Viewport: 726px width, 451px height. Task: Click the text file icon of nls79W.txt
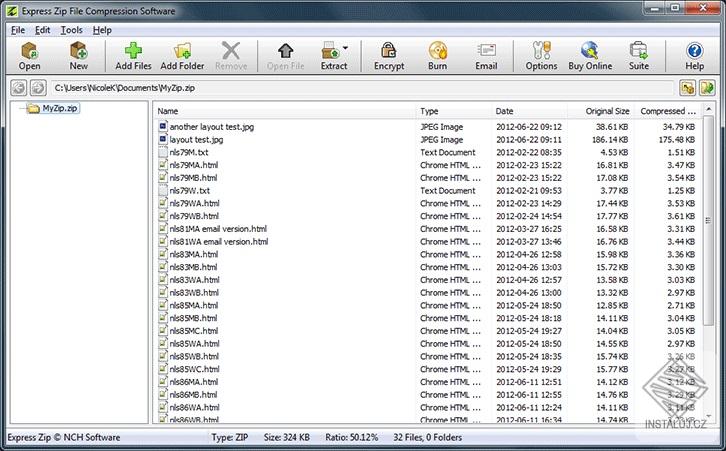click(x=163, y=190)
